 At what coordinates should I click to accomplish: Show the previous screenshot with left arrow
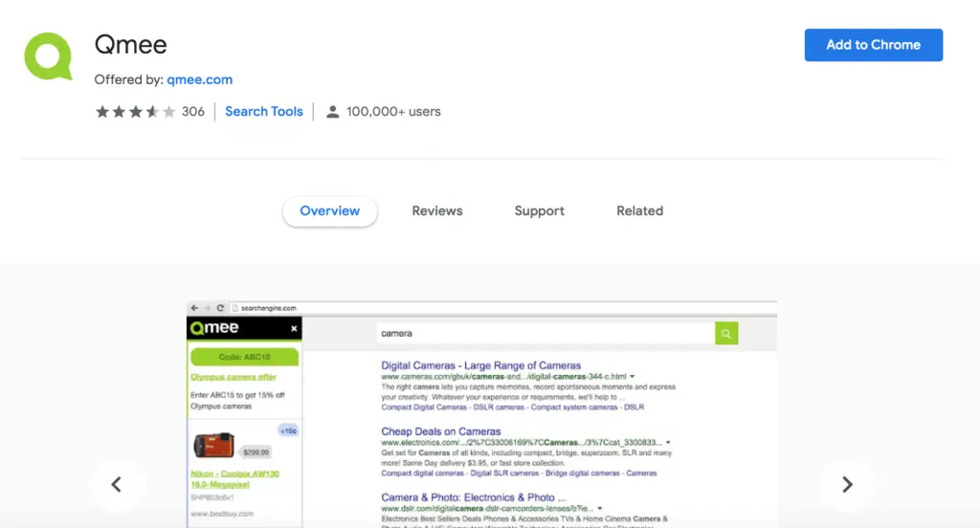pyautogui.click(x=116, y=484)
